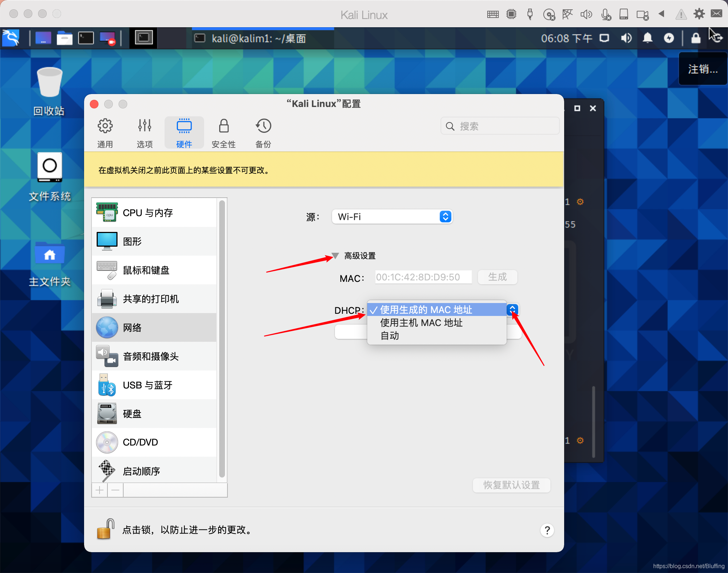Click the Parallels camera toolbar icon
Screen dimensions: 728x573
[642, 15]
